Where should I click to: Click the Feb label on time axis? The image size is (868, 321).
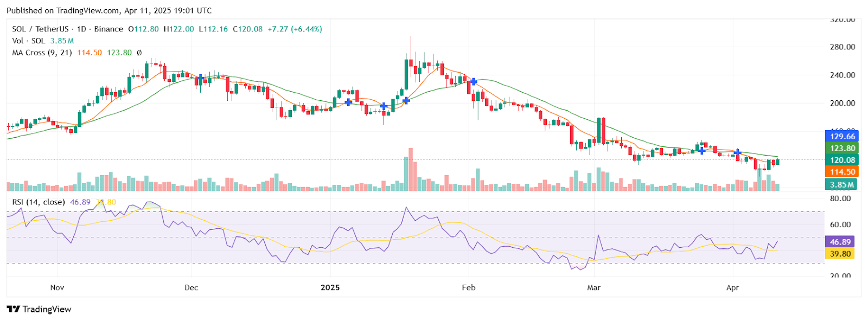[x=468, y=287]
